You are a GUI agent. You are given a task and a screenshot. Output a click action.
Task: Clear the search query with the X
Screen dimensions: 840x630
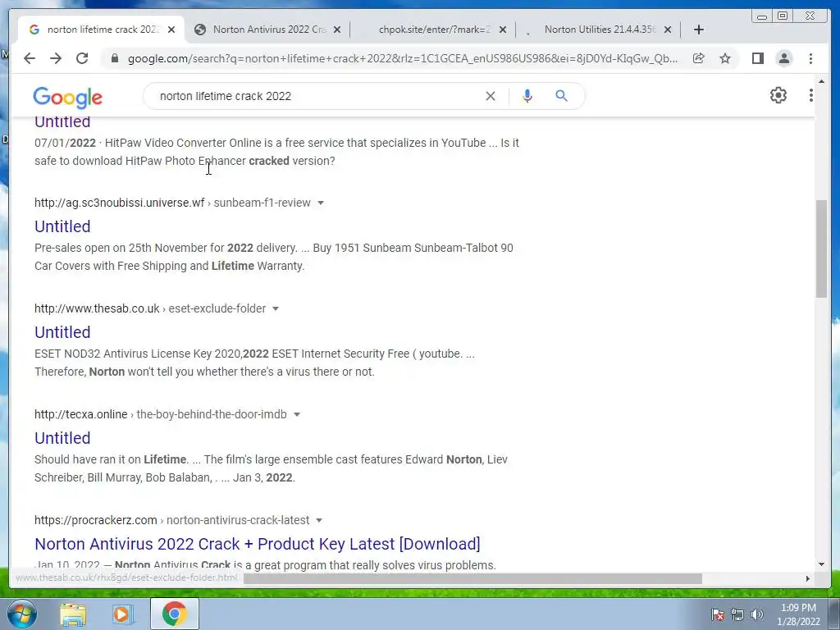[x=491, y=96]
